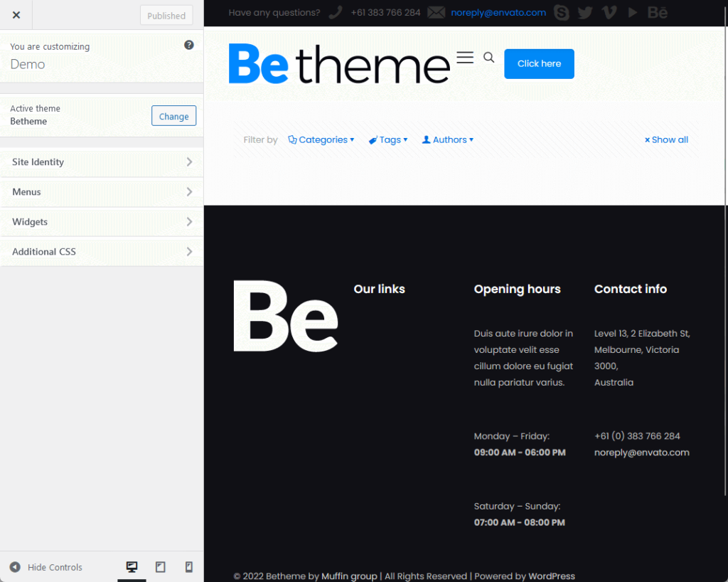Expand the chevron beside Menus
Screen dimensions: 728x582
189,192
